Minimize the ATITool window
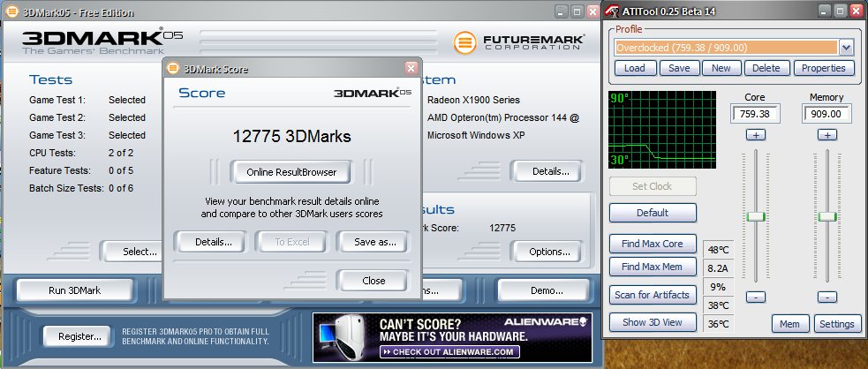 [x=826, y=11]
